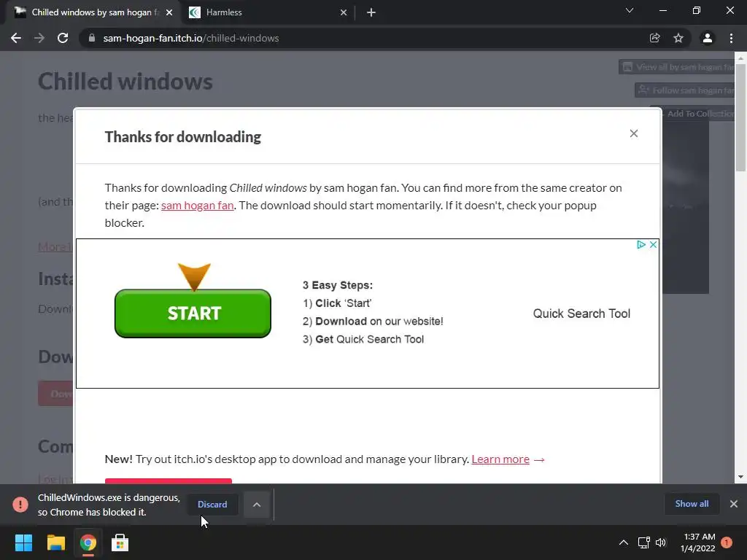Open the network status tray icon
This screenshot has height=560, width=747.
click(643, 542)
